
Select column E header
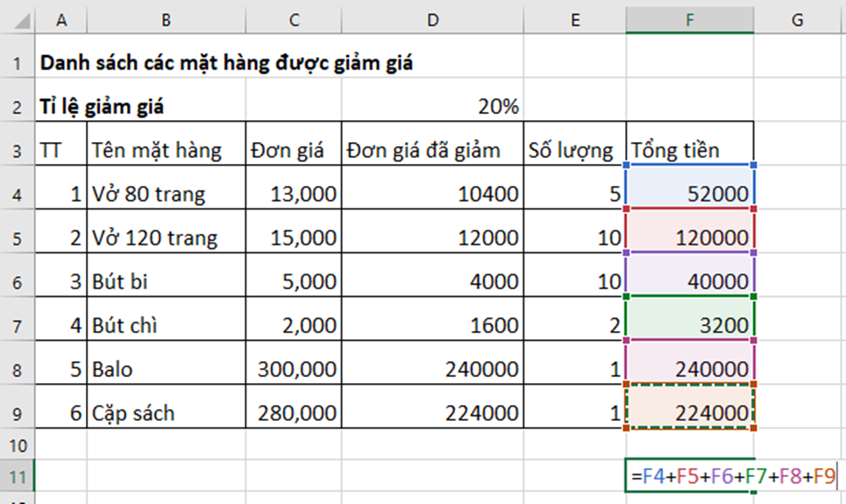[x=574, y=20]
